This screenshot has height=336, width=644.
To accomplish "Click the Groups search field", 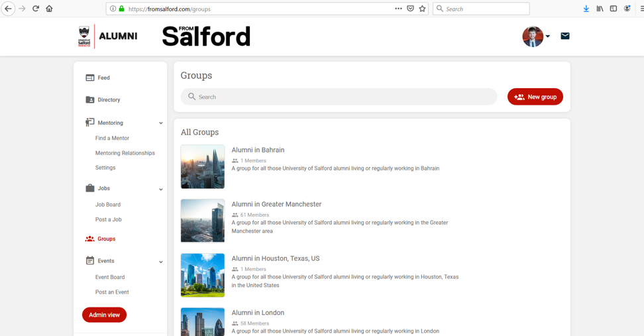I will pyautogui.click(x=339, y=97).
